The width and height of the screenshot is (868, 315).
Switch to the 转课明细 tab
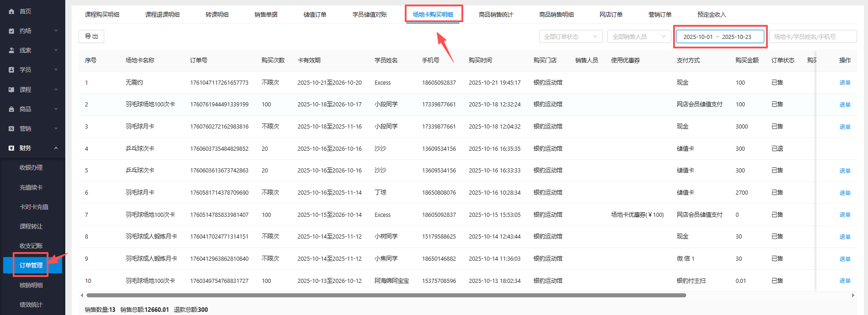tap(217, 14)
